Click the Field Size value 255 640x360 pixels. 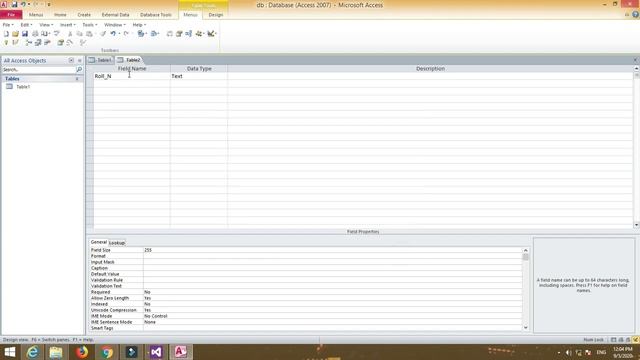pos(332,250)
